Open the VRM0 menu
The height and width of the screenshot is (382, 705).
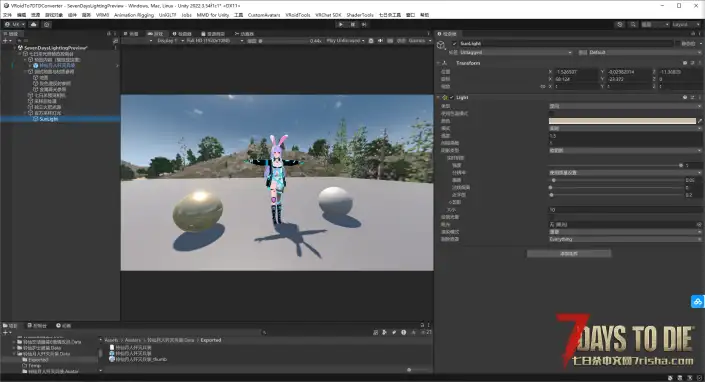(x=103, y=15)
